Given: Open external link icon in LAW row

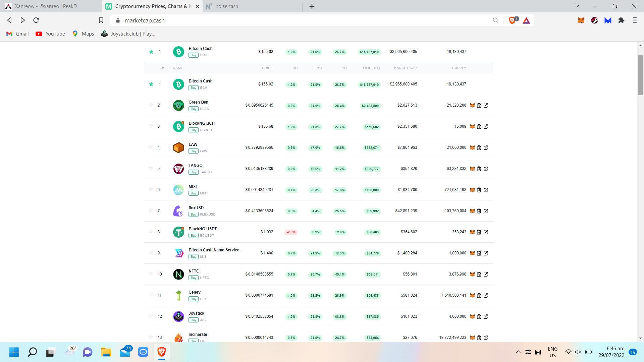Looking at the screenshot, I should pos(486,147).
